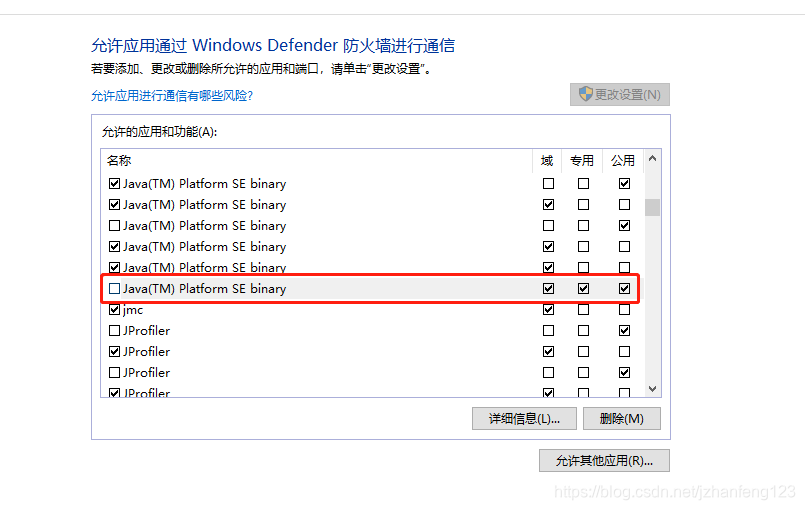Click the app list scrollbar thumb
This screenshot has width=805, height=510.
pyautogui.click(x=653, y=207)
